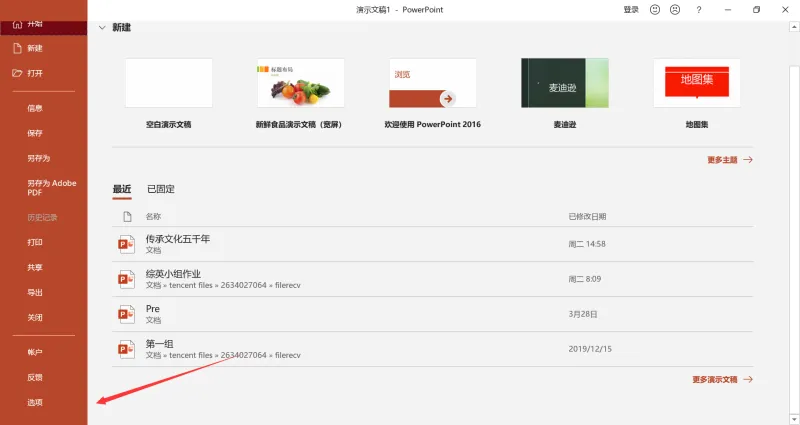Click 登录 to sign in
The width and height of the screenshot is (800, 425).
click(x=631, y=10)
